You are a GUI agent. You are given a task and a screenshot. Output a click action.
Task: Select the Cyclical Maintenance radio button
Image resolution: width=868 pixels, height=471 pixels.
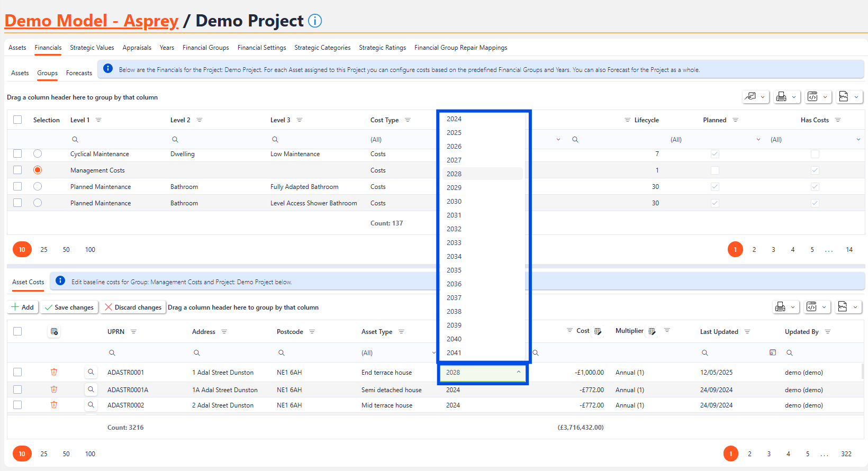pyautogui.click(x=38, y=153)
